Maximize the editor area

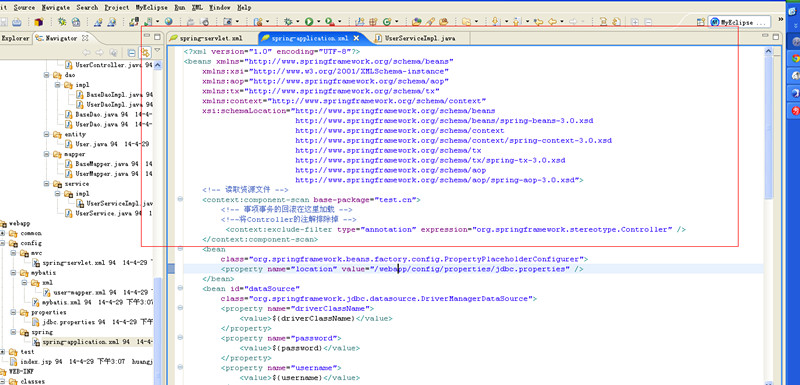pos(776,37)
